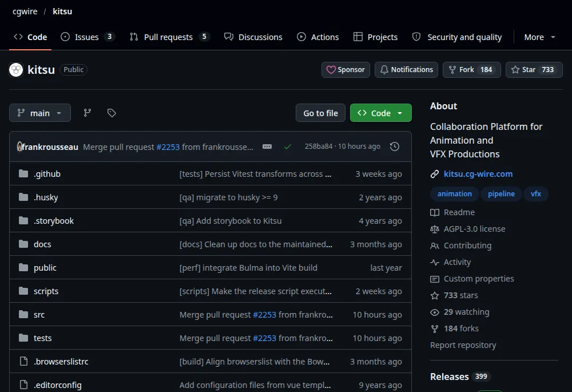Select the pipeline topic tag
The image size is (572, 392).
(x=501, y=194)
